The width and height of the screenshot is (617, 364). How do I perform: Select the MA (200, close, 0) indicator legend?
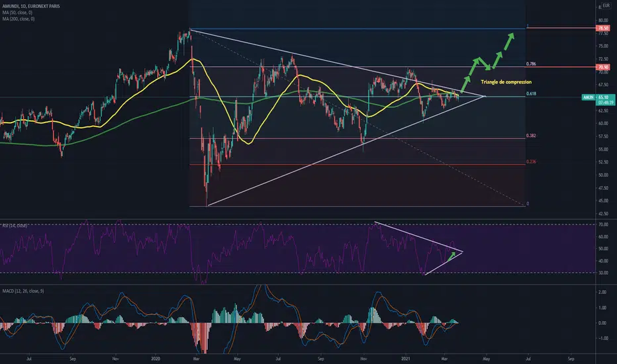click(19, 19)
